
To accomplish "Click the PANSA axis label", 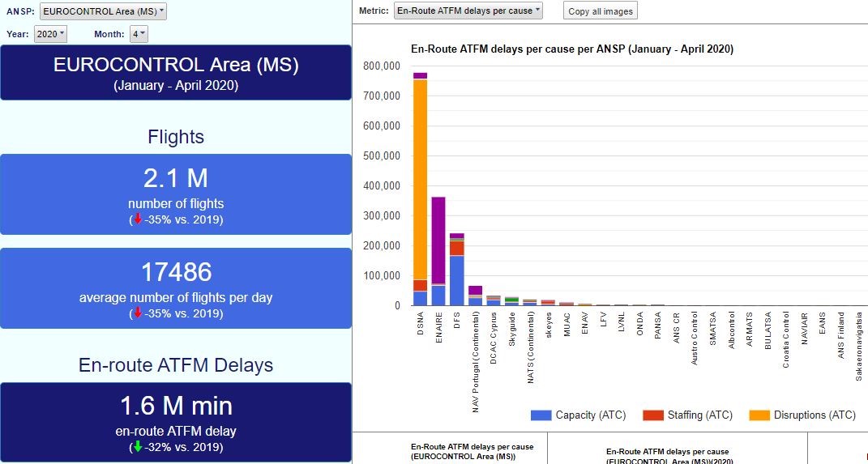I will pos(658,326).
